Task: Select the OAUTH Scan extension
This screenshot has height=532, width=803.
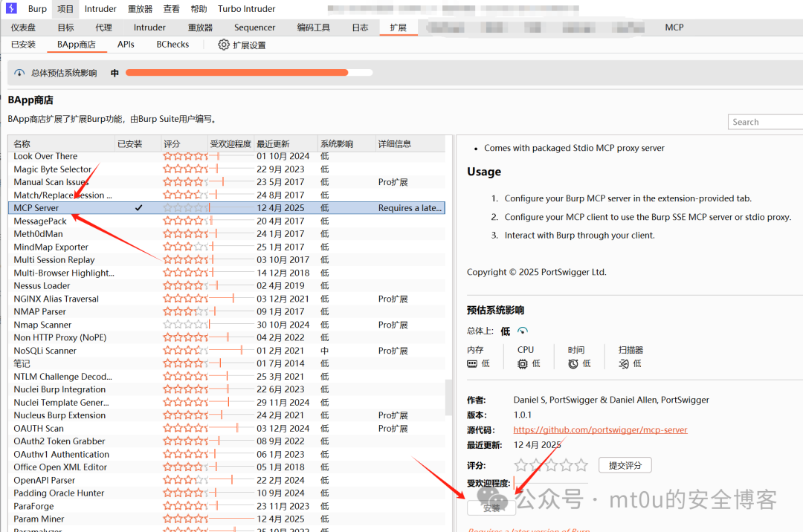Action: [x=226, y=428]
